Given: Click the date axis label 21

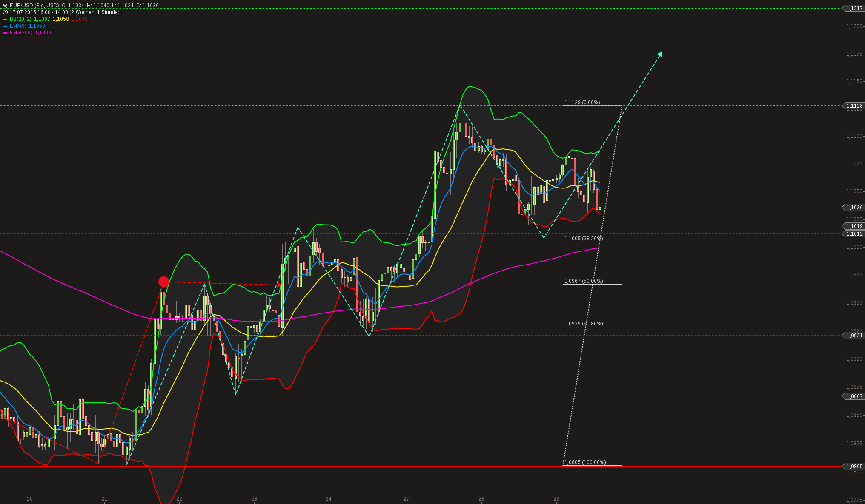Looking at the screenshot, I should (104, 499).
